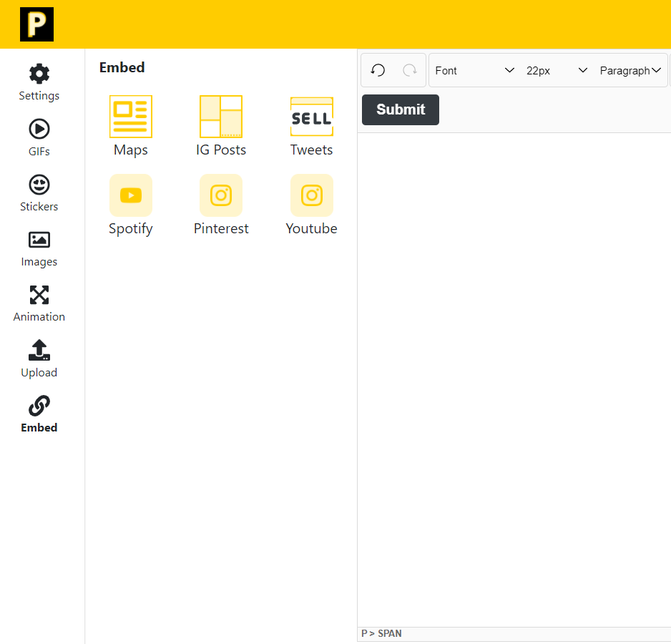Image resolution: width=671 pixels, height=644 pixels.
Task: Open the Upload panel
Action: [39, 359]
